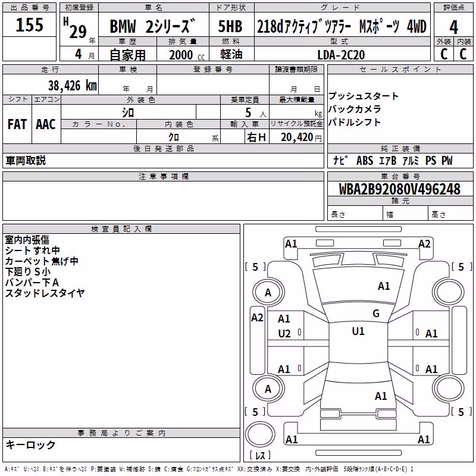Select inspector note スタッドレスタイヤ
Screen dimensions: 476x476
pos(45,293)
